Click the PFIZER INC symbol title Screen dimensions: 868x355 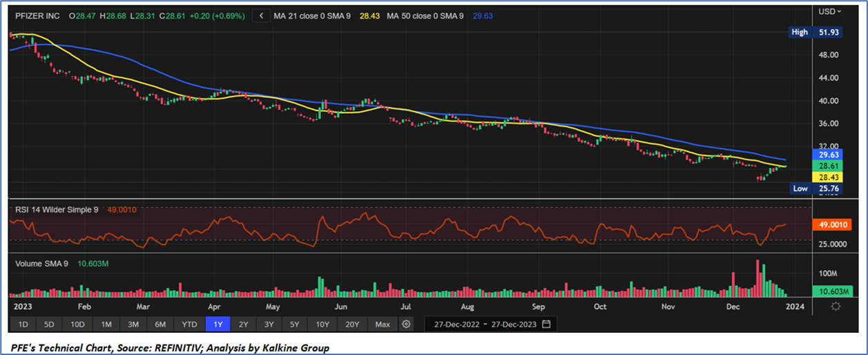pos(37,15)
